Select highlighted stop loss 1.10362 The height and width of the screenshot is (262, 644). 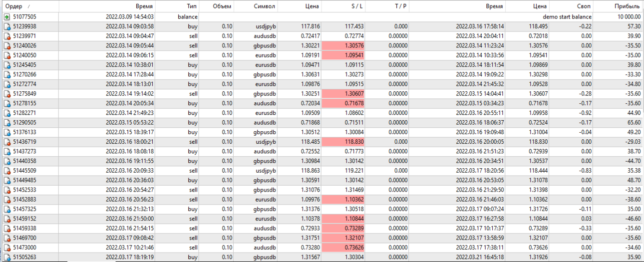click(x=343, y=199)
